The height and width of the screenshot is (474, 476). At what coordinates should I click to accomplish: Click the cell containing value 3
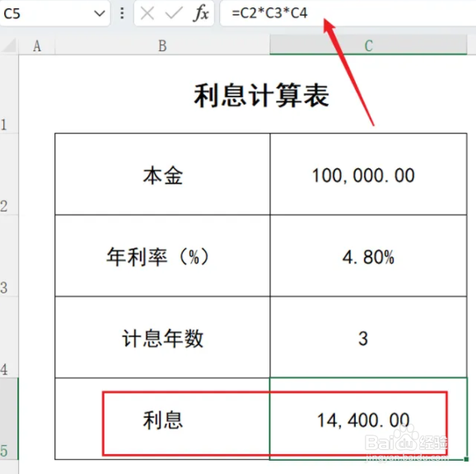tap(368, 337)
